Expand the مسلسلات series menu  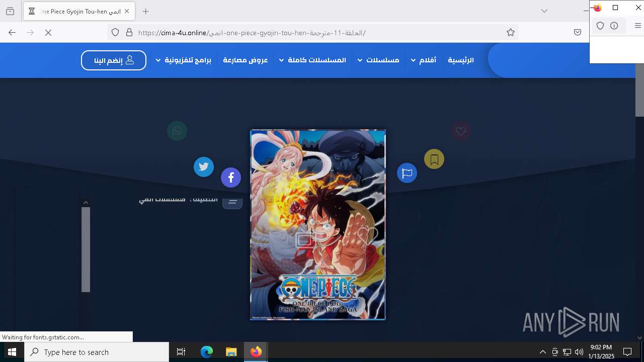378,60
